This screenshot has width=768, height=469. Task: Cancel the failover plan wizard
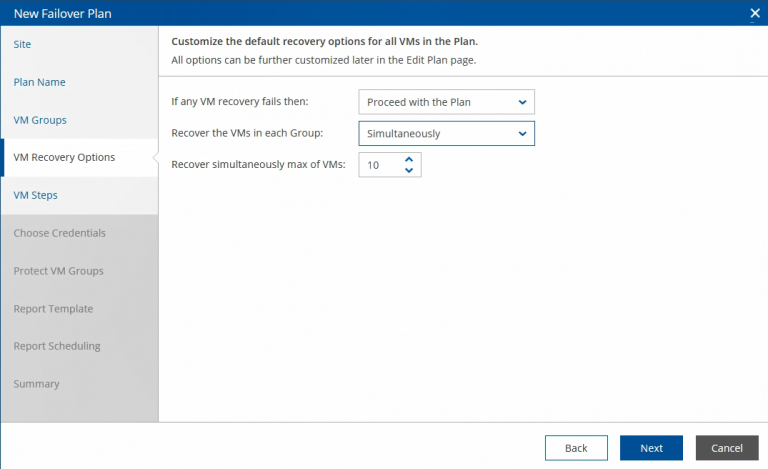click(727, 448)
